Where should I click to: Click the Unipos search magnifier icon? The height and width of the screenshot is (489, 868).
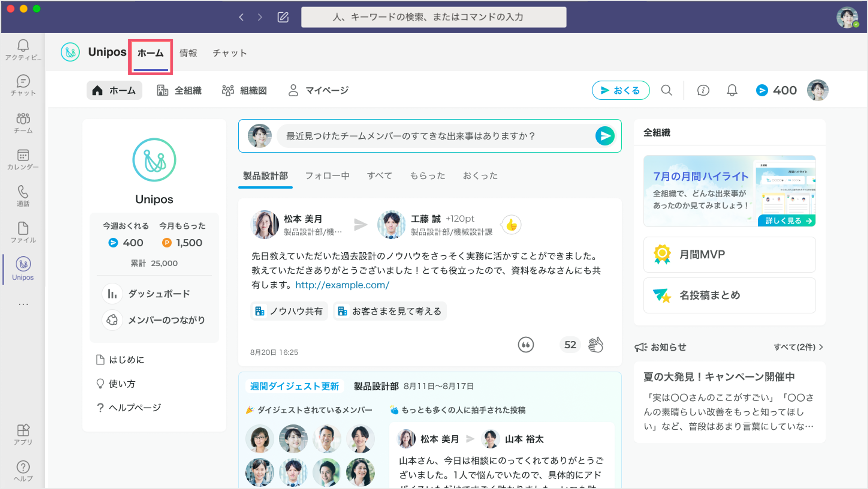pos(666,90)
